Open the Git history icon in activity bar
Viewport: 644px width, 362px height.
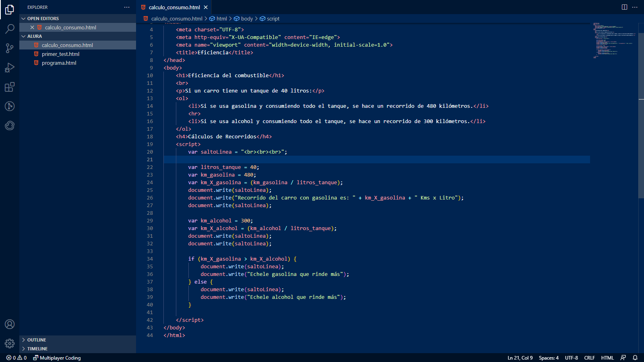[x=10, y=106]
